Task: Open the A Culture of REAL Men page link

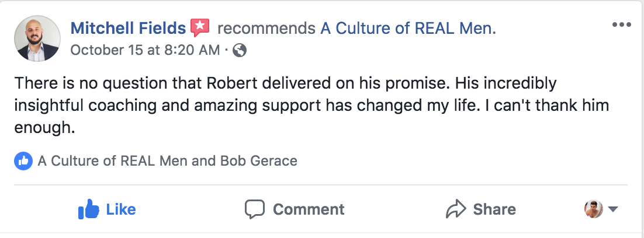Action: [x=407, y=27]
